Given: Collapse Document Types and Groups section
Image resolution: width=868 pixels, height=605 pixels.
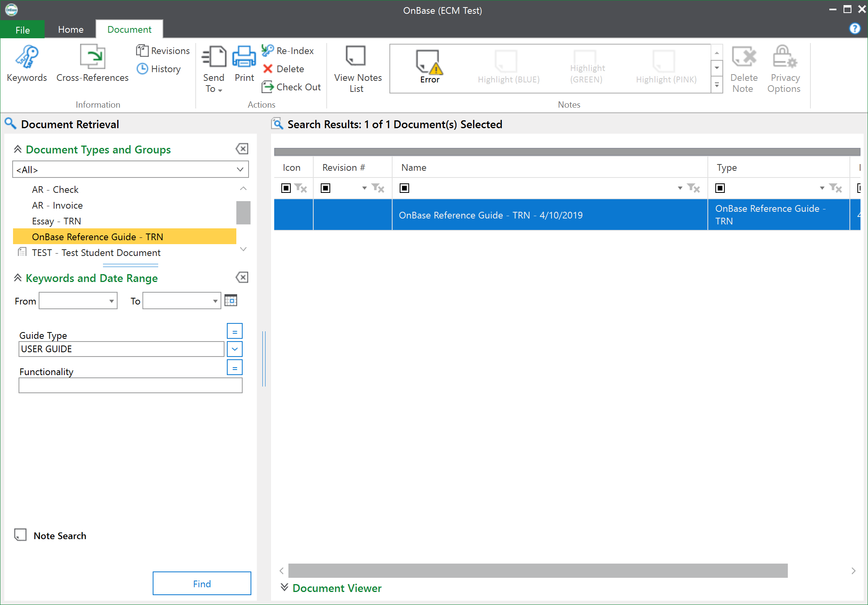Looking at the screenshot, I should click(18, 149).
